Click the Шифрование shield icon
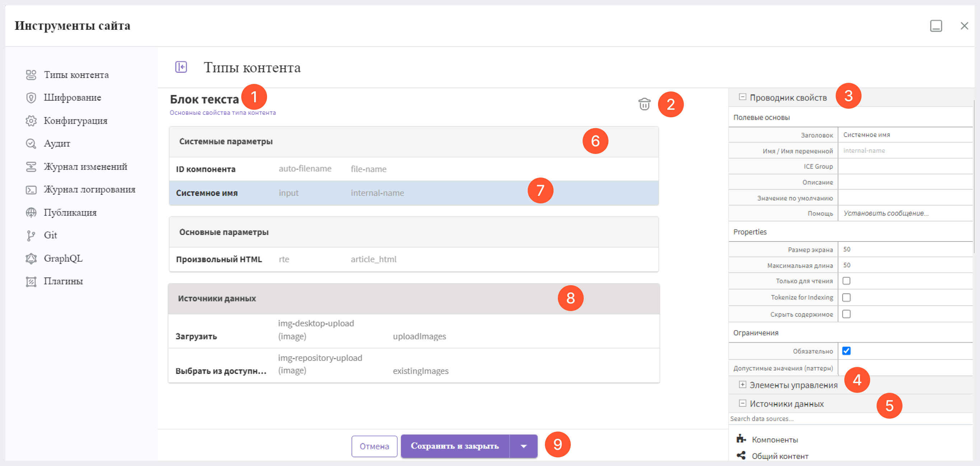The width and height of the screenshot is (980, 466). coord(31,98)
